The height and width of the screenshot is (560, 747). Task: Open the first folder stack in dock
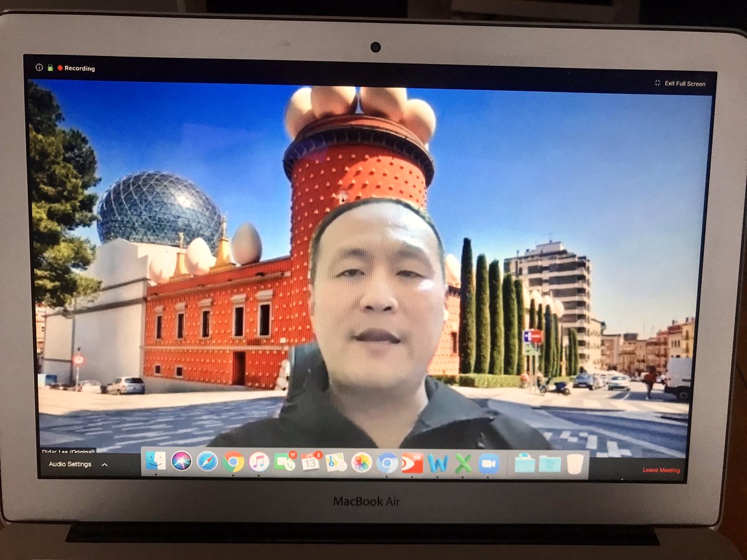point(524,464)
